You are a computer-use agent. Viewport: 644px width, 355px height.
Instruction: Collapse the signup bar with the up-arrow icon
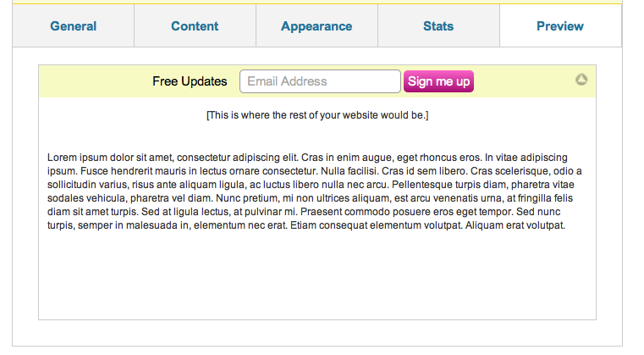(581, 79)
